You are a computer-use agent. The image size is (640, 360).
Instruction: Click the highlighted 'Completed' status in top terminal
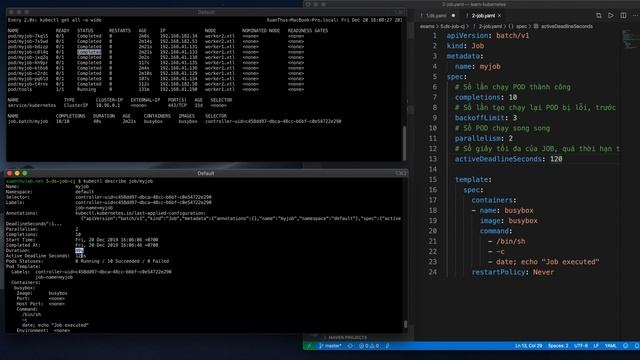click(89, 52)
